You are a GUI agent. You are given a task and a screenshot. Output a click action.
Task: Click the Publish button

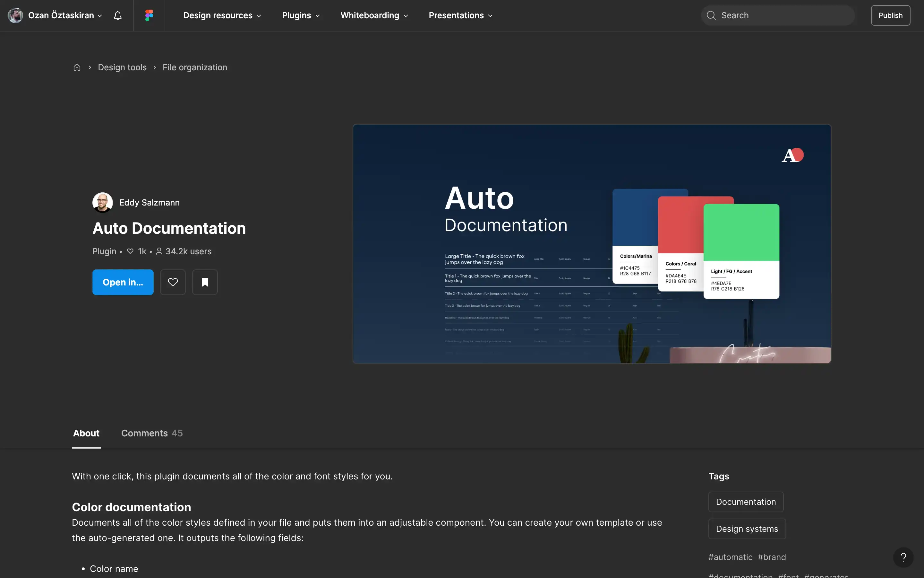890,15
